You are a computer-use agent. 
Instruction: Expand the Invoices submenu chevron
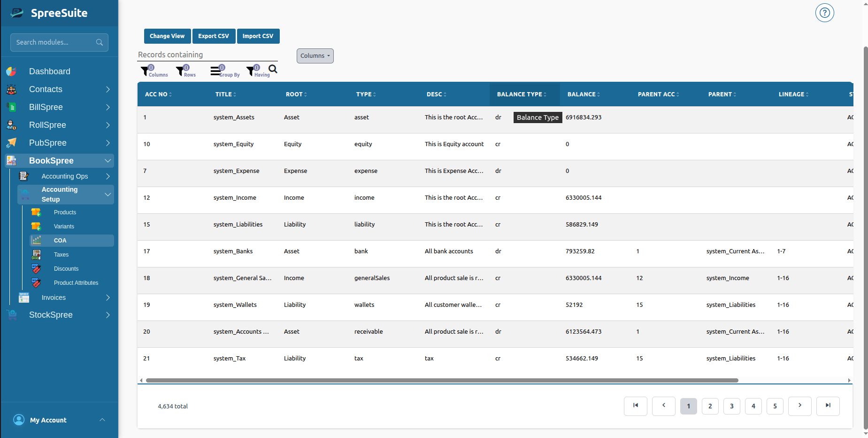click(108, 297)
